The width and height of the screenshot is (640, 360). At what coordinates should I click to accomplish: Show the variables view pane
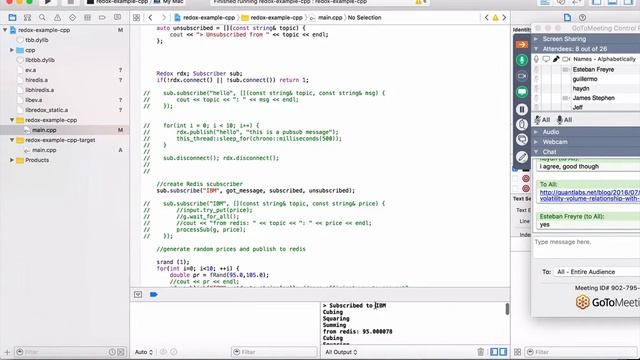494,352
